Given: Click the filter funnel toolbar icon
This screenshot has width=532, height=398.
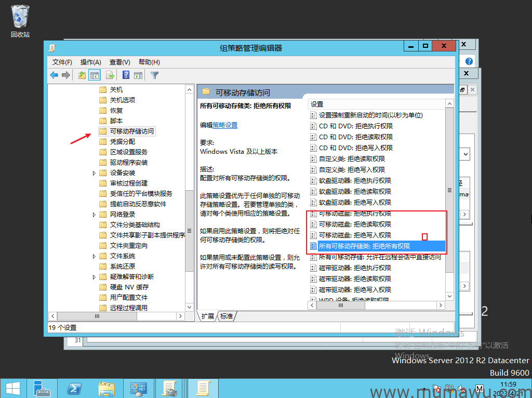Looking at the screenshot, I should 154,75.
